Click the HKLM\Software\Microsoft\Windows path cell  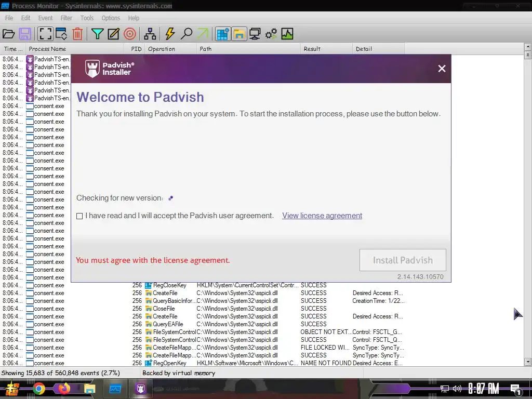[248, 363]
